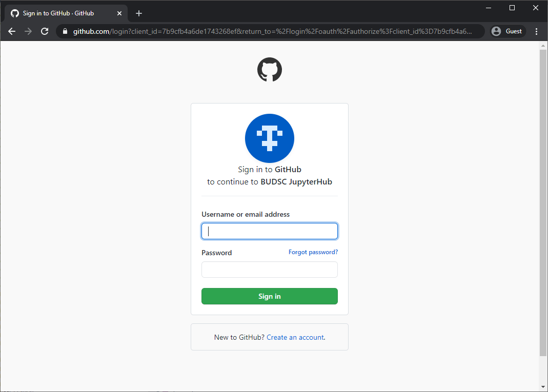Click the 'Sign in to GitHub' heading
Screen dimensions: 548x392
click(x=270, y=170)
